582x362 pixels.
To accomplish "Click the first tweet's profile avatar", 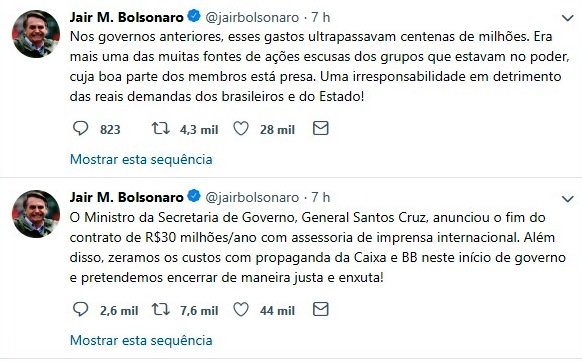I will click(36, 34).
